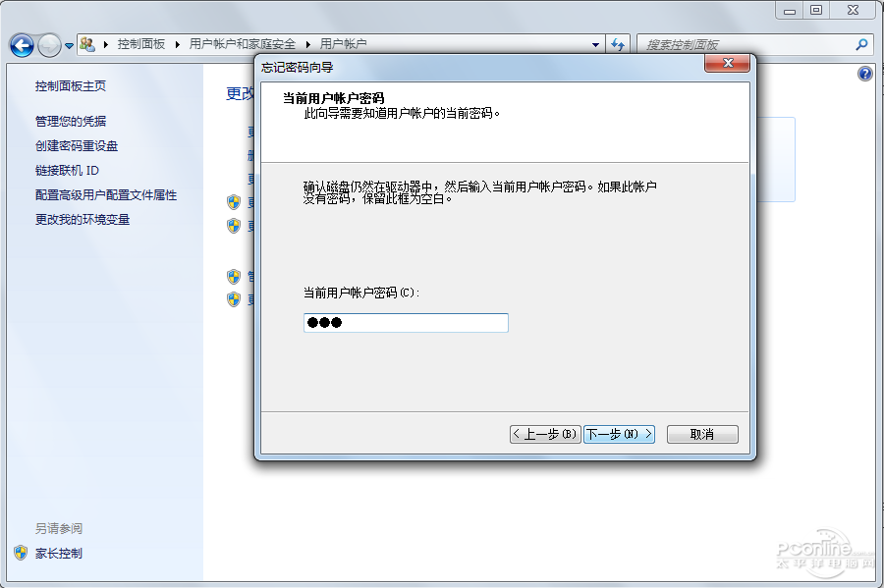Select 控制面板 in breadcrumb path
Image resolution: width=884 pixels, height=588 pixels.
click(x=141, y=44)
